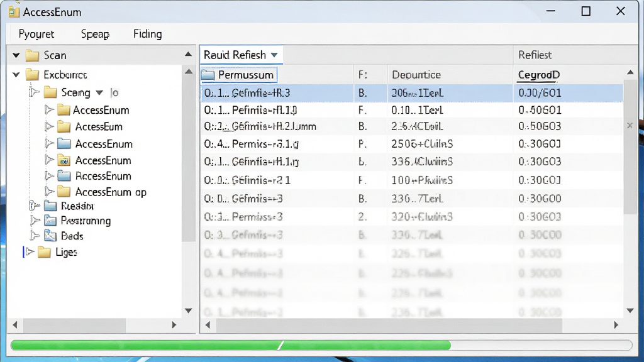Open the dropdown arrow beside Scang
The height and width of the screenshot is (362, 644).
(99, 93)
